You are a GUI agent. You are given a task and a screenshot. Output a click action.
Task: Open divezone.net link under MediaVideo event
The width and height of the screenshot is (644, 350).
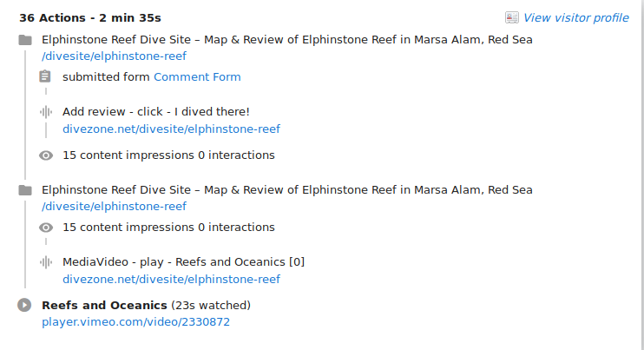click(171, 280)
